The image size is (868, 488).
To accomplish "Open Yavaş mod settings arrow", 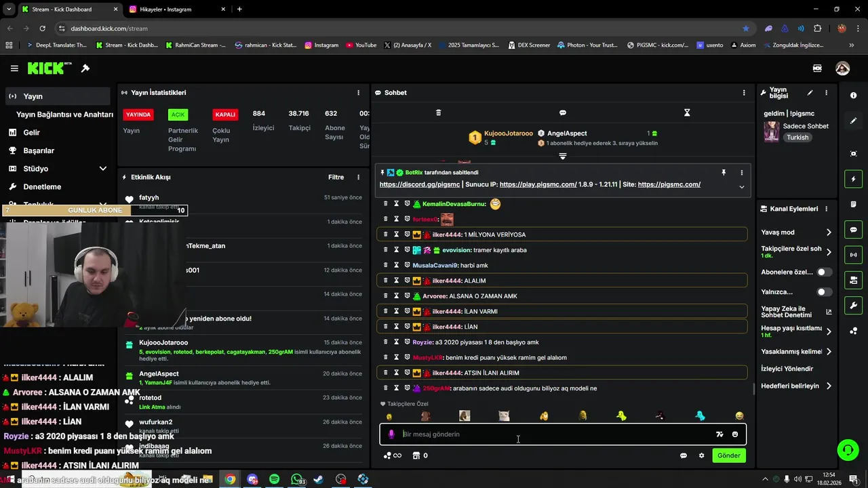I will (828, 232).
